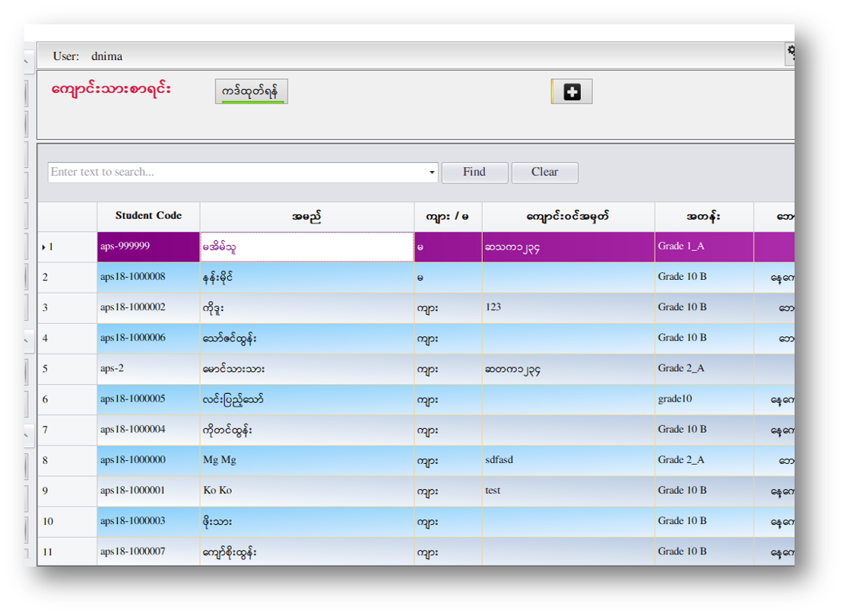Click the Find button
Screen dimensions: 844x616
coord(474,173)
